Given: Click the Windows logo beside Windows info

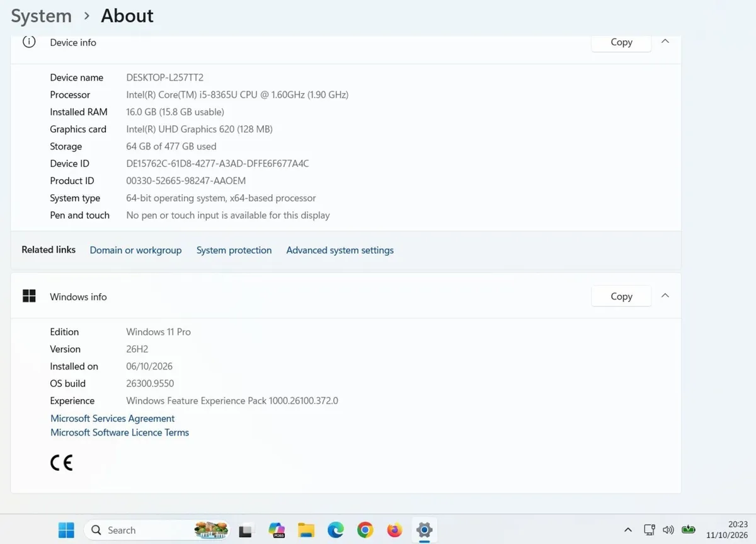Looking at the screenshot, I should click(29, 296).
